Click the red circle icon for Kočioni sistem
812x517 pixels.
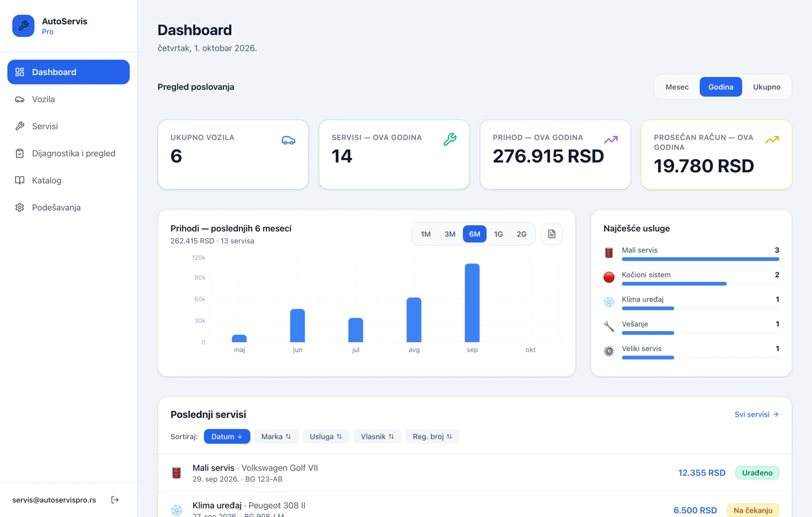pyautogui.click(x=609, y=277)
